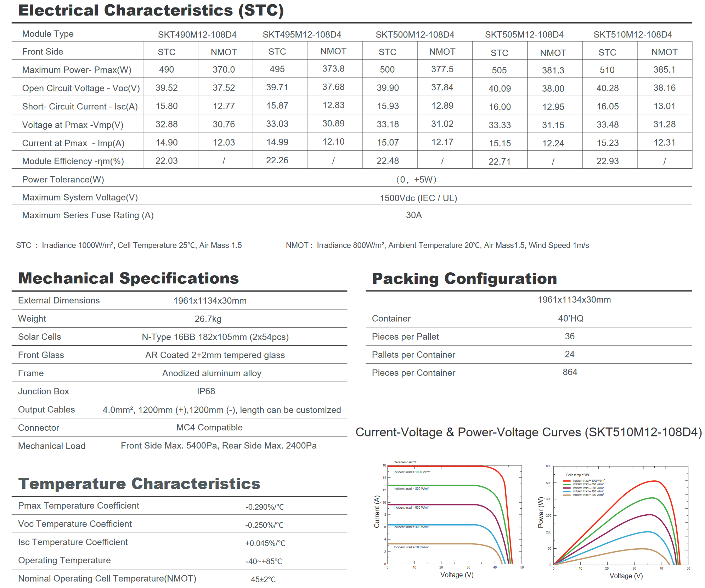Select module type SKT500M12-108D4 header
The height and width of the screenshot is (588, 705).
tap(415, 35)
